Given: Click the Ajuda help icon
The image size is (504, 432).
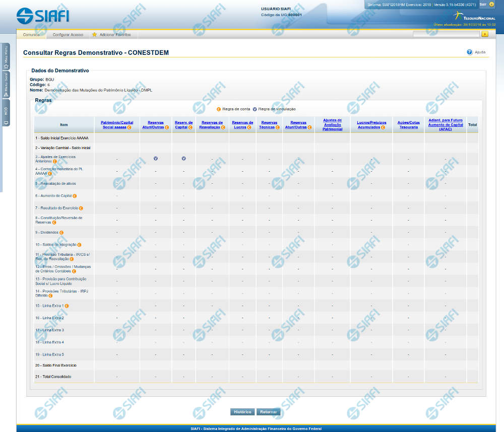Looking at the screenshot, I should 469,52.
